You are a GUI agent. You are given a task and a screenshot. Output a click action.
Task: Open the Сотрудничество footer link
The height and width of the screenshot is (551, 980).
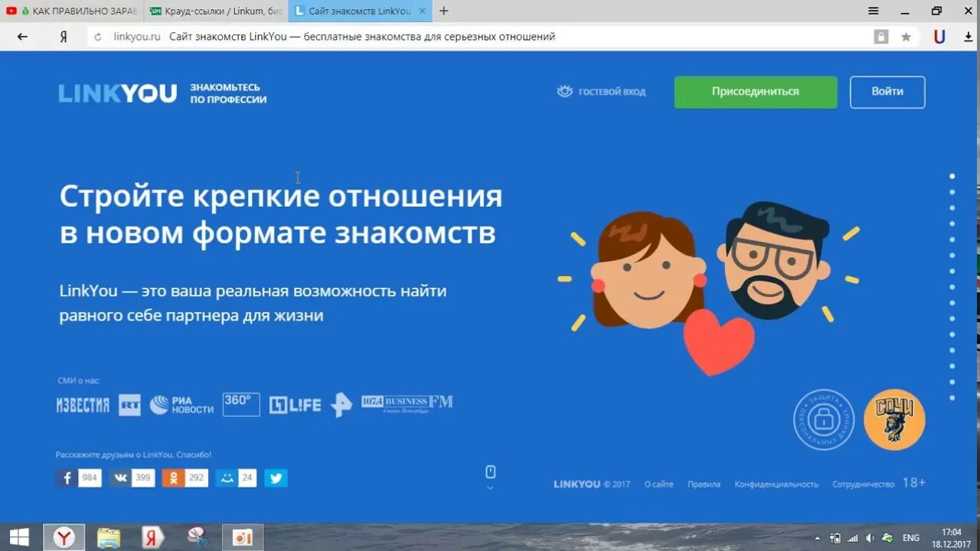(863, 484)
